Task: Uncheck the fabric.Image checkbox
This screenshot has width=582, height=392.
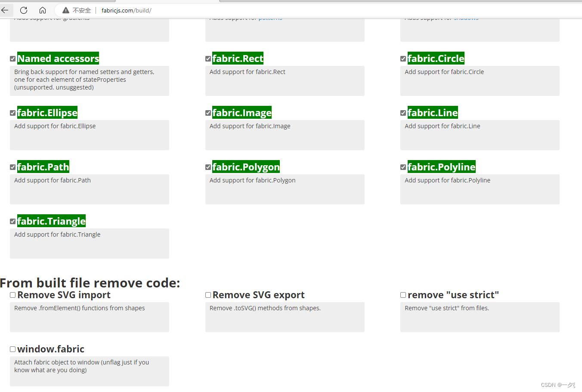Action: (208, 113)
